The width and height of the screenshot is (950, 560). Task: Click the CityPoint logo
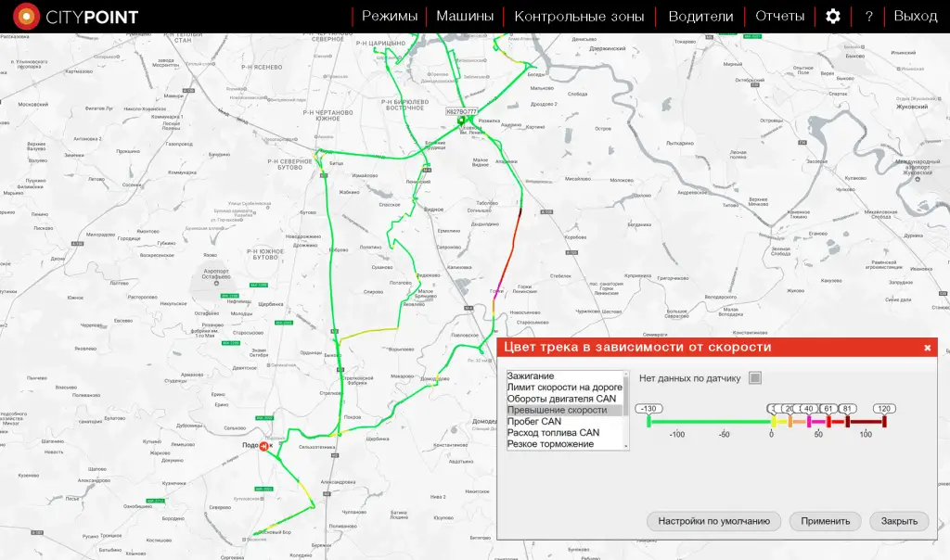click(76, 17)
